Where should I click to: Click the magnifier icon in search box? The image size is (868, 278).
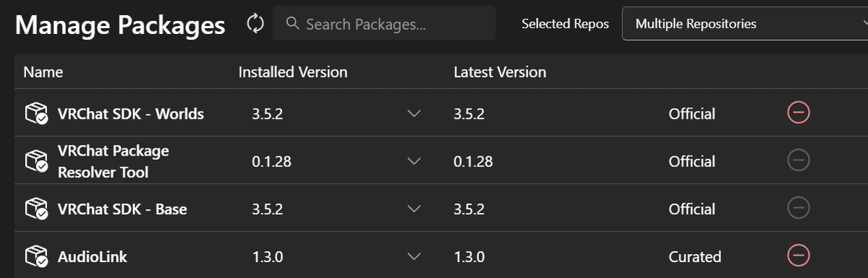tap(293, 23)
